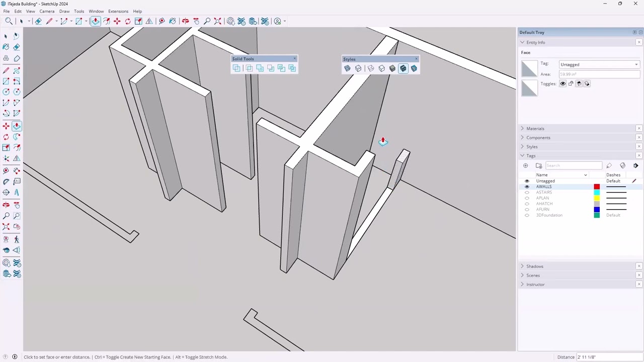This screenshot has width=644, height=362.
Task: Collapse the Entity Info panel
Action: pyautogui.click(x=522, y=42)
